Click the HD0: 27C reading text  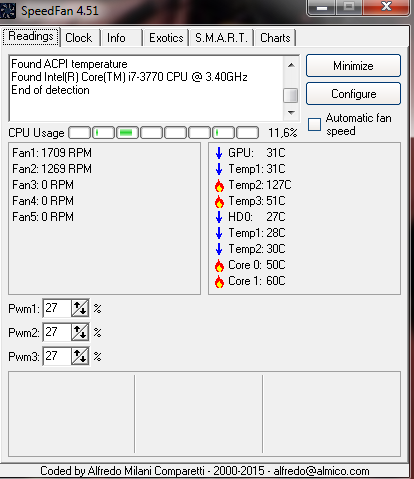pyautogui.click(x=257, y=217)
